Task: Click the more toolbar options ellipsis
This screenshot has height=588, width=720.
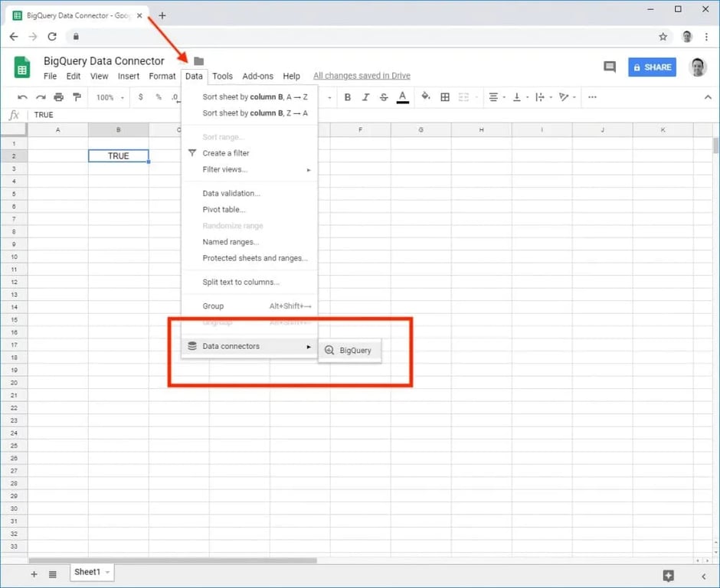Action: point(592,97)
